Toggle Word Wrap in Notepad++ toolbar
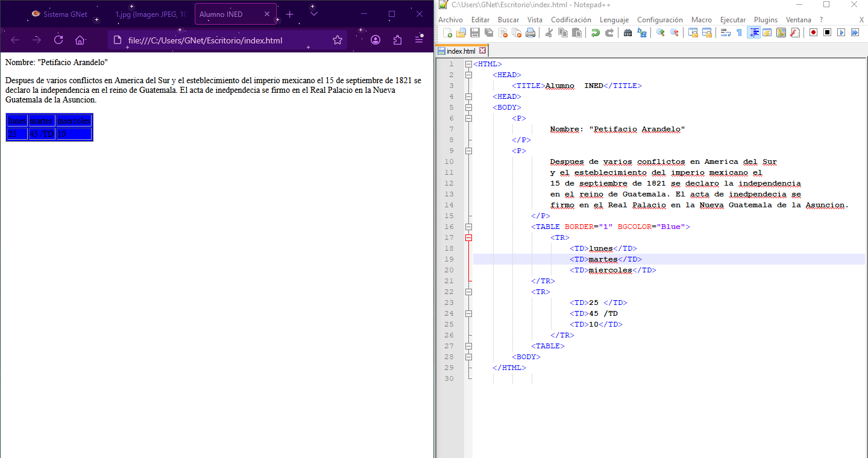Image resolution: width=868 pixels, height=458 pixels. 726,33
